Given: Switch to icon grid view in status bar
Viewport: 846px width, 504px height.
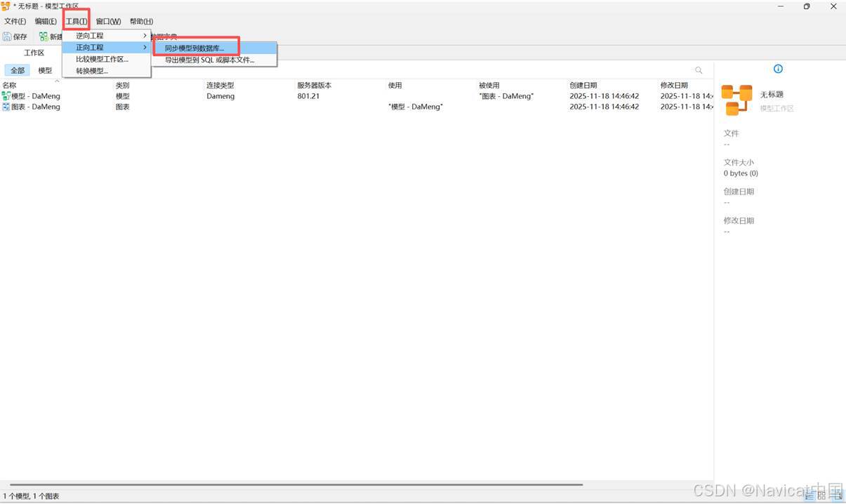Looking at the screenshot, I should pyautogui.click(x=822, y=496).
